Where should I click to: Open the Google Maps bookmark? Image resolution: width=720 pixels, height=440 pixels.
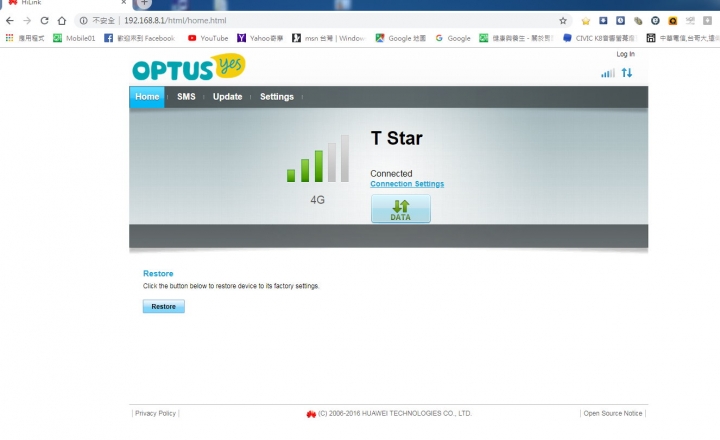400,38
